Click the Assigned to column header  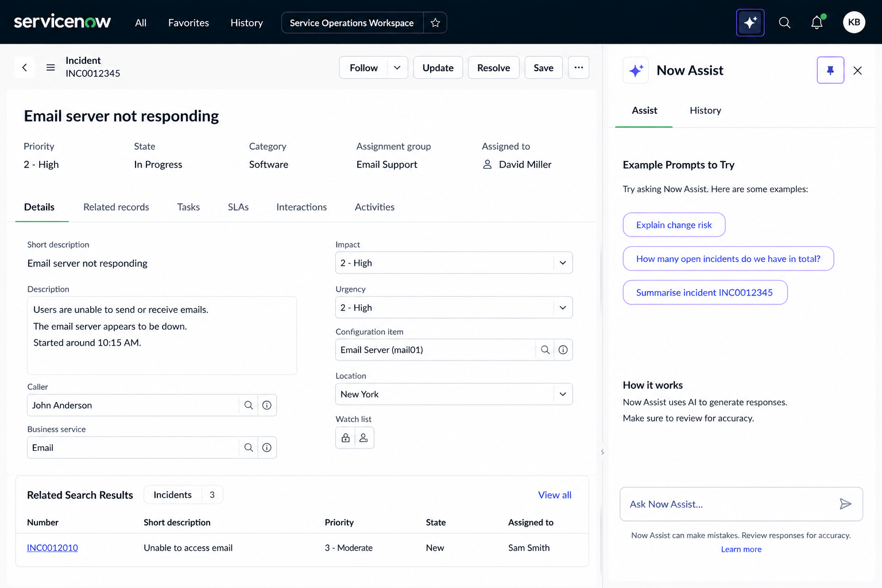[531, 523]
